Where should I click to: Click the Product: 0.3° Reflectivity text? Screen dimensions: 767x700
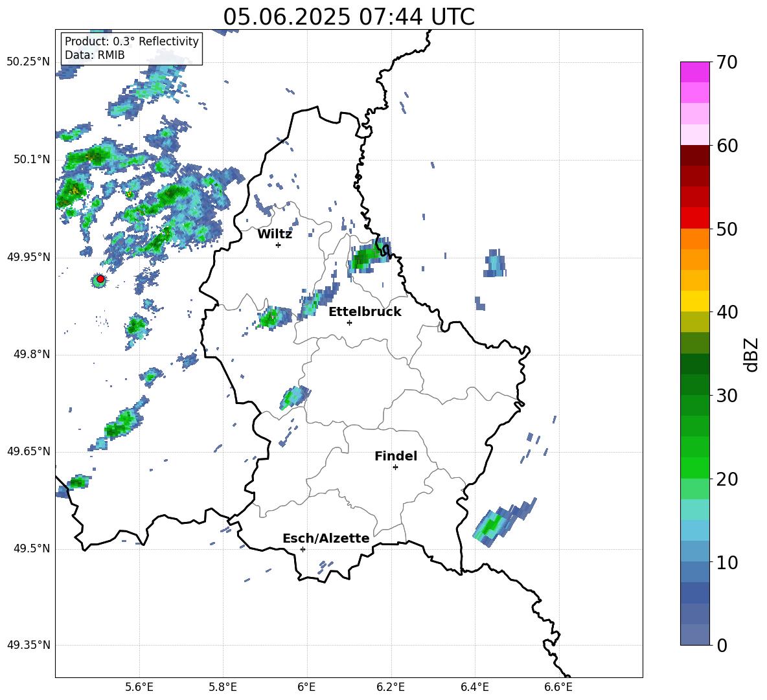(x=132, y=41)
